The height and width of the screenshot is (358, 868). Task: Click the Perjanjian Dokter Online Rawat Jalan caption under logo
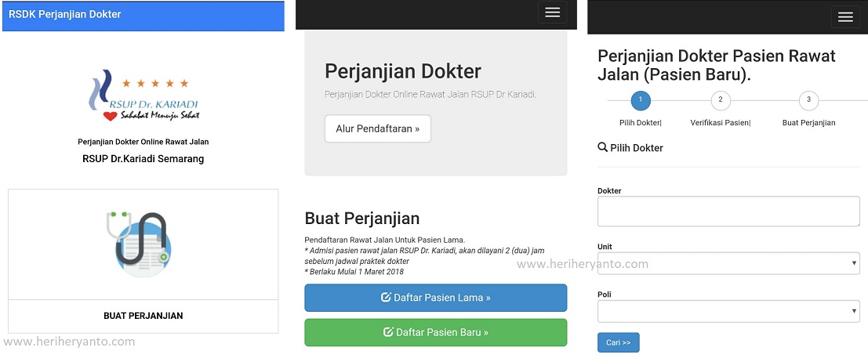tap(143, 142)
